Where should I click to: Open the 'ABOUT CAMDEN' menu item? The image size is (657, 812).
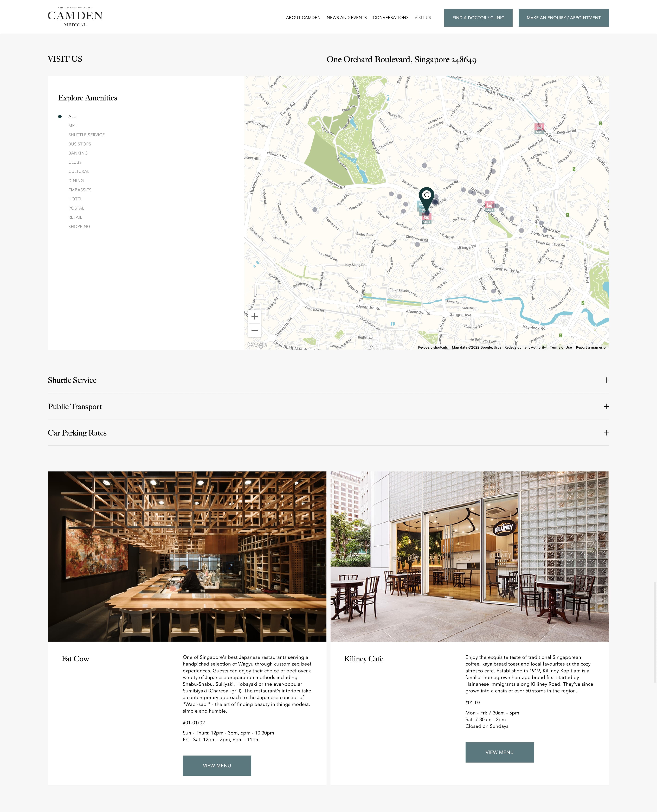tap(303, 17)
